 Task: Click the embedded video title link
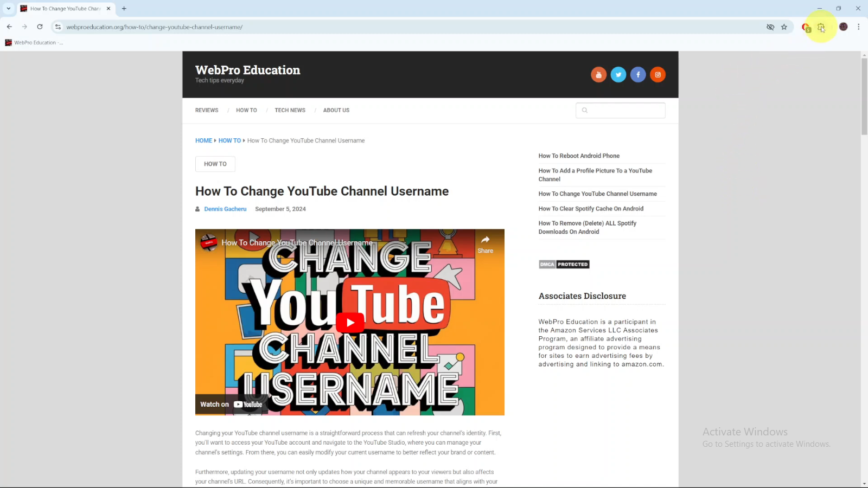tap(297, 243)
